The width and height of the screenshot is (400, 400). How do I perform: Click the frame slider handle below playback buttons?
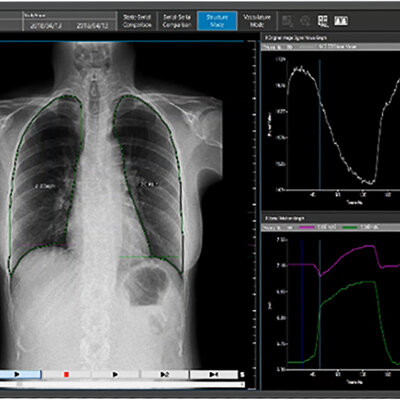[19, 384]
